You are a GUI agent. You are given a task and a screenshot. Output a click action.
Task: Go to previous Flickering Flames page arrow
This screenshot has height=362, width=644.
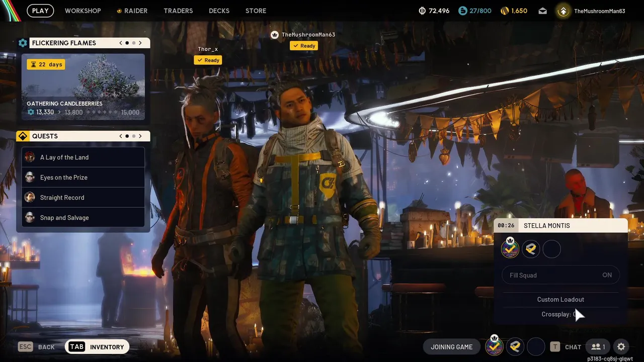pos(121,43)
